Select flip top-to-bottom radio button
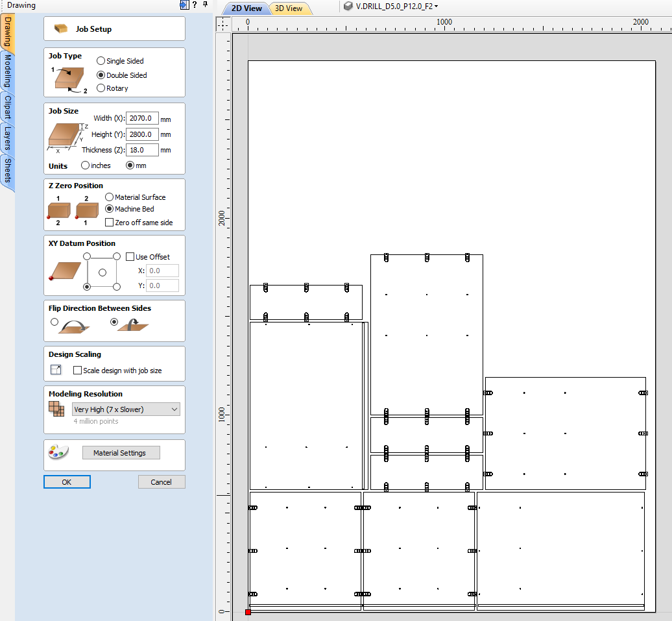Screen dimensions: 672x621 (x=114, y=322)
